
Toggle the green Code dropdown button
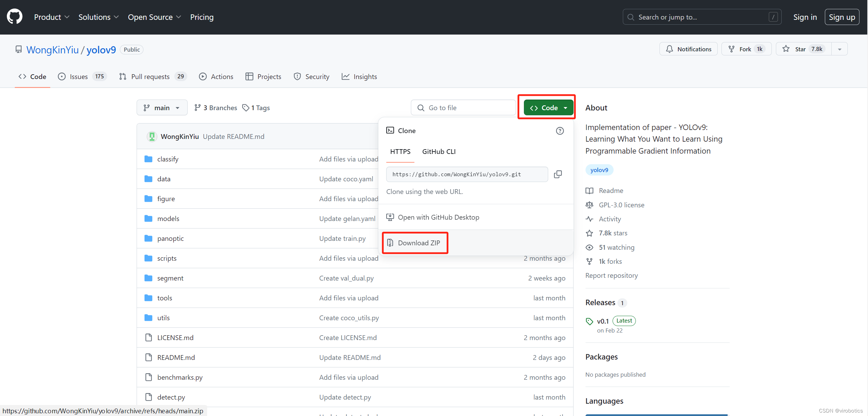548,108
